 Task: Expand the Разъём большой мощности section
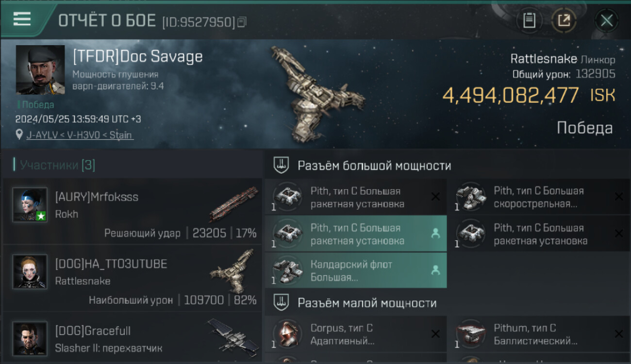374,165
